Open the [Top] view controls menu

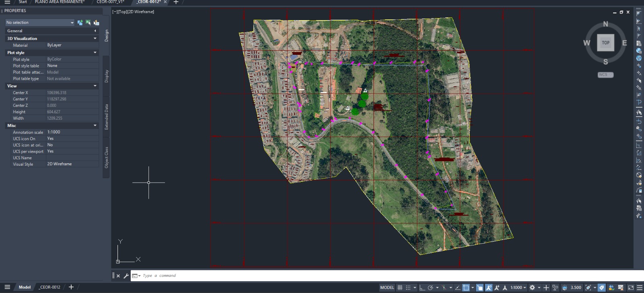pyautogui.click(x=122, y=12)
